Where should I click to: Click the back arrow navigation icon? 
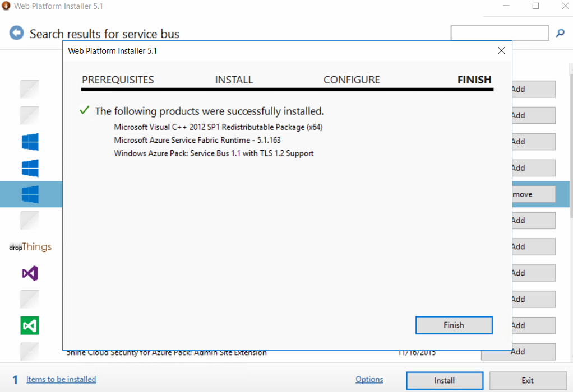16,32
